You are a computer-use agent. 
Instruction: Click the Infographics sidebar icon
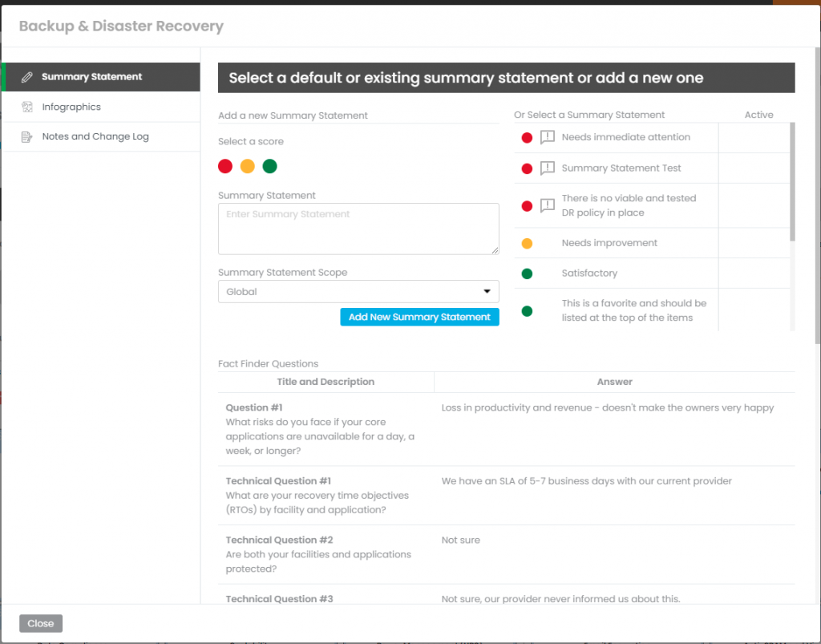pos(27,107)
